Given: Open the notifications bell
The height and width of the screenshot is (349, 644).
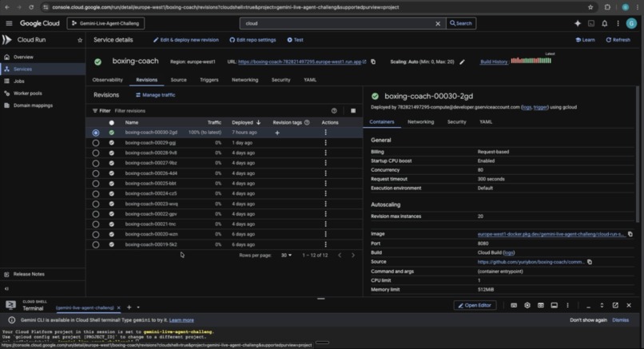Looking at the screenshot, I should 605,23.
